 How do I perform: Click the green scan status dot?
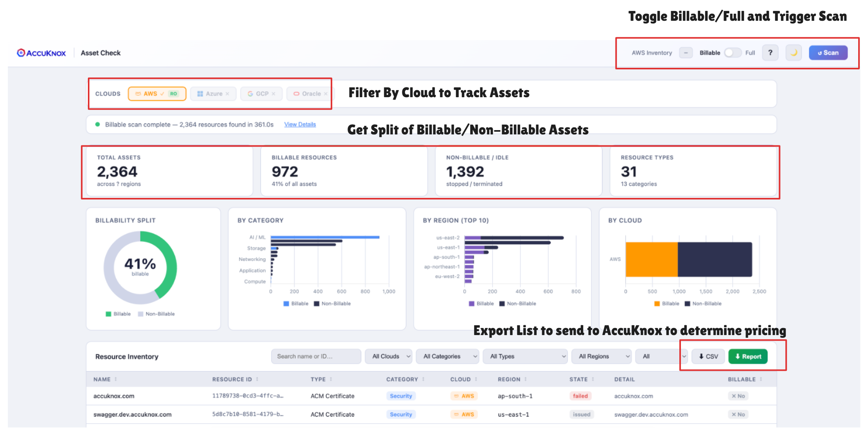[98, 124]
